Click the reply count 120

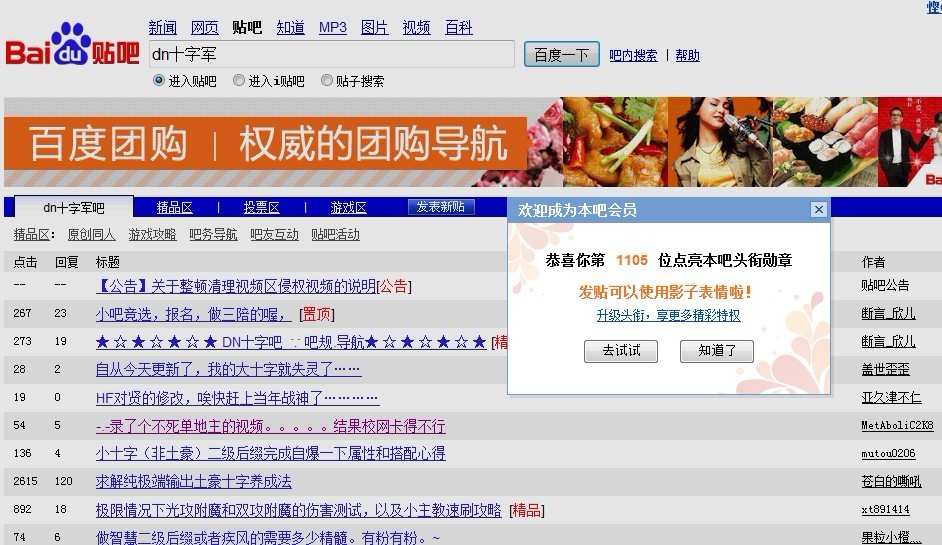click(63, 481)
